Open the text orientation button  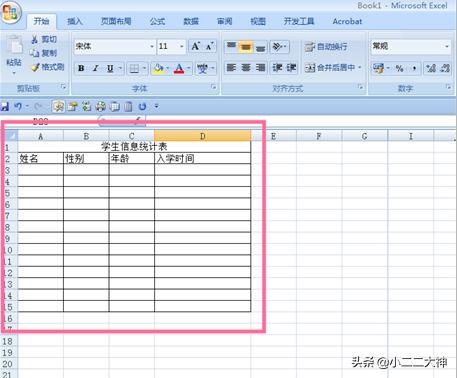click(x=279, y=46)
